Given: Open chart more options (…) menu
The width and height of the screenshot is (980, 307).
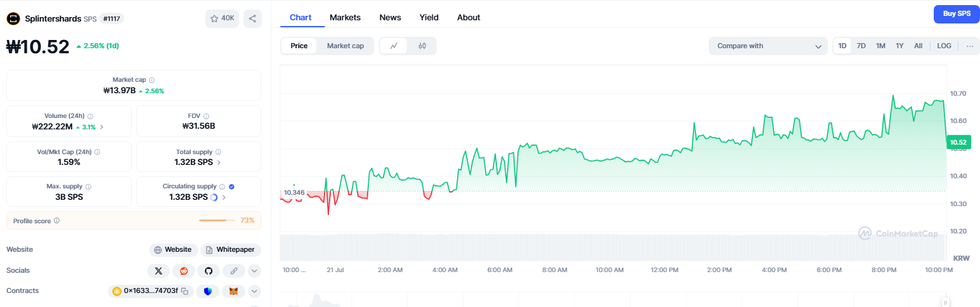Looking at the screenshot, I should point(969,46).
